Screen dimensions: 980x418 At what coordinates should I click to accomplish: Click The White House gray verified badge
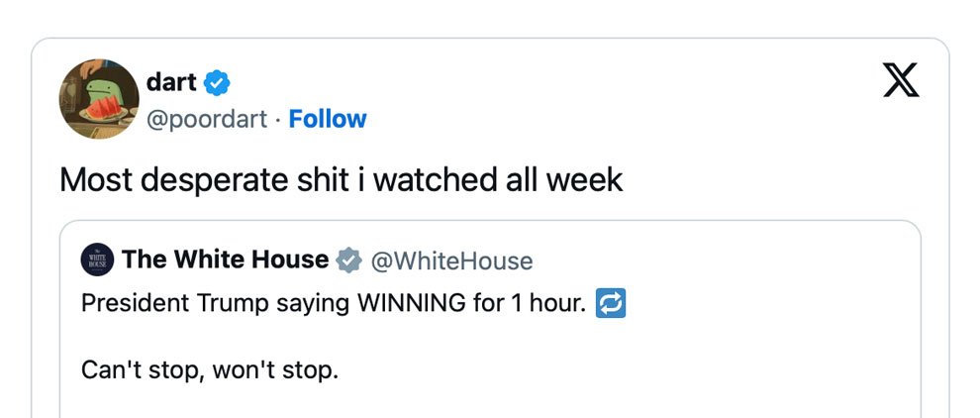348,261
